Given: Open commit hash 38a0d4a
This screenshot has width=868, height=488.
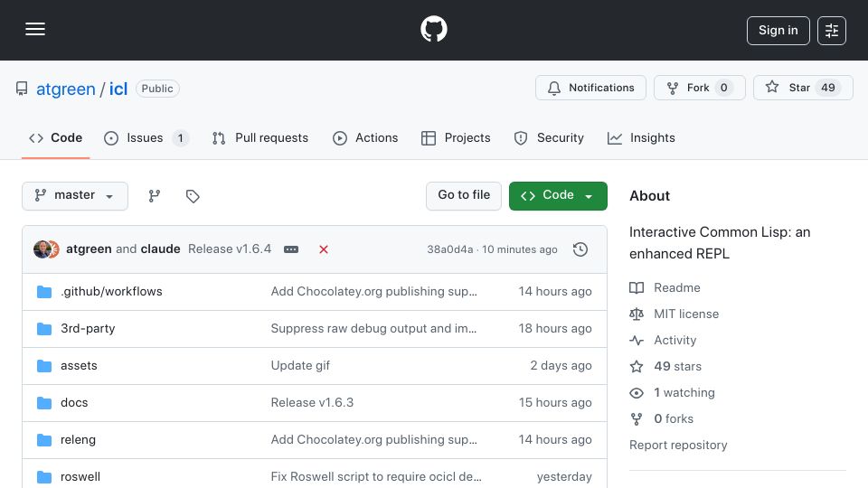Looking at the screenshot, I should 449,249.
